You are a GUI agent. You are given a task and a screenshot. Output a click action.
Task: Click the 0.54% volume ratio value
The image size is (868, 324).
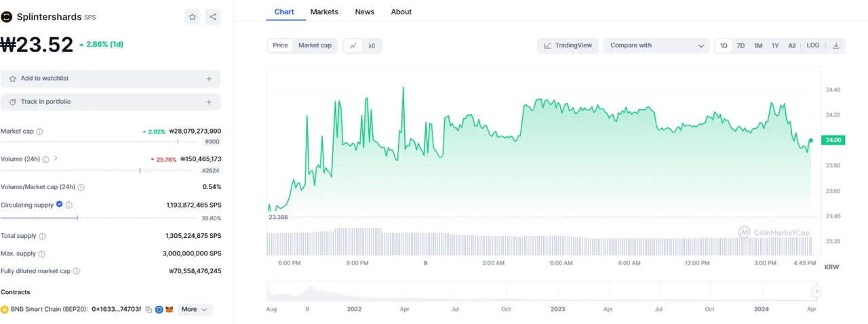coord(212,187)
